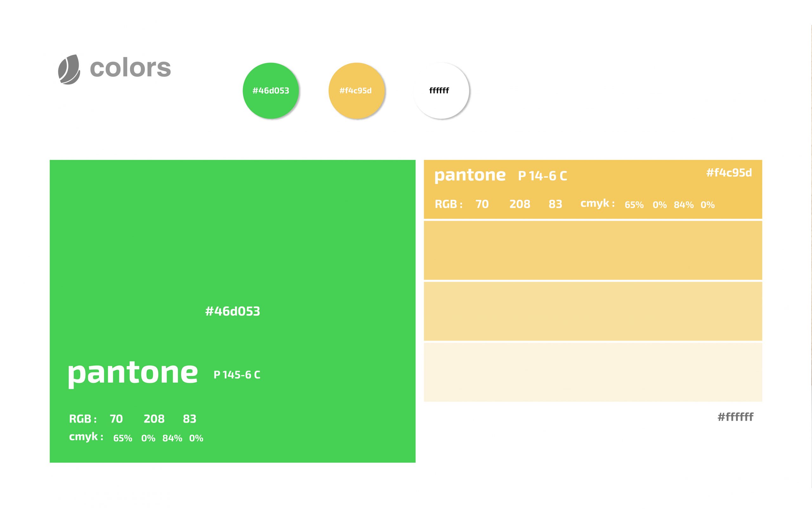The height and width of the screenshot is (513, 812).
Task: Click the 'pantone' text in yellow header
Action: click(470, 175)
